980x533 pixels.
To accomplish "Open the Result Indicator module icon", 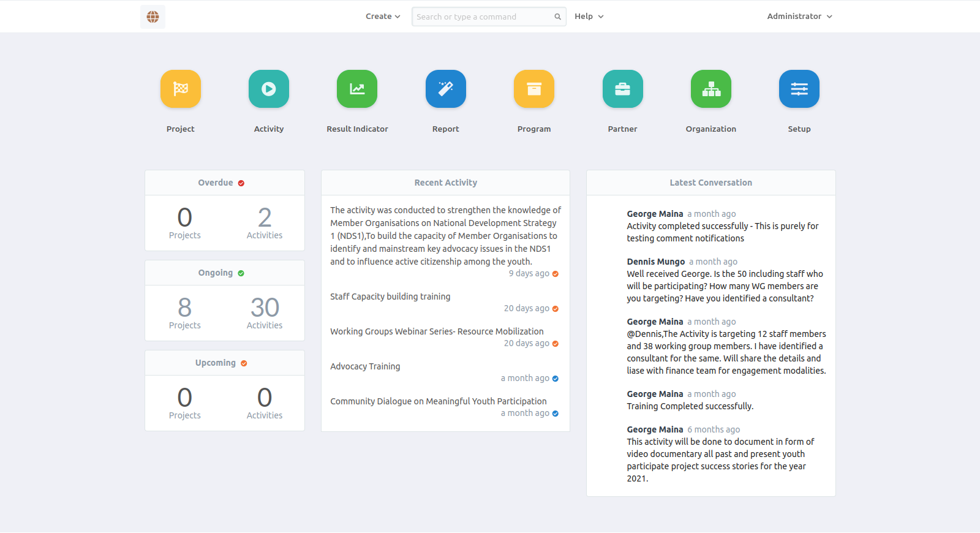I will point(357,89).
